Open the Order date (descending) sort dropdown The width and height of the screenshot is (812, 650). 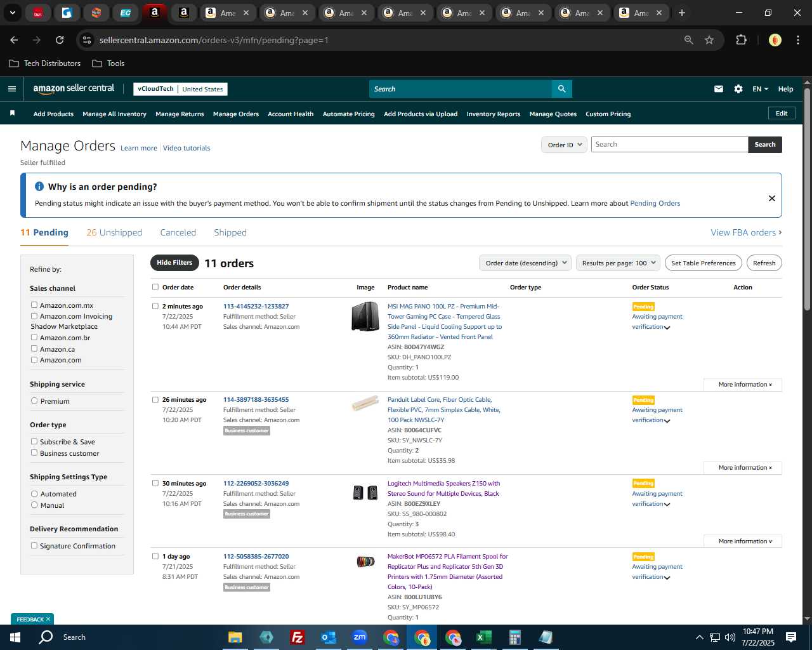coord(525,263)
